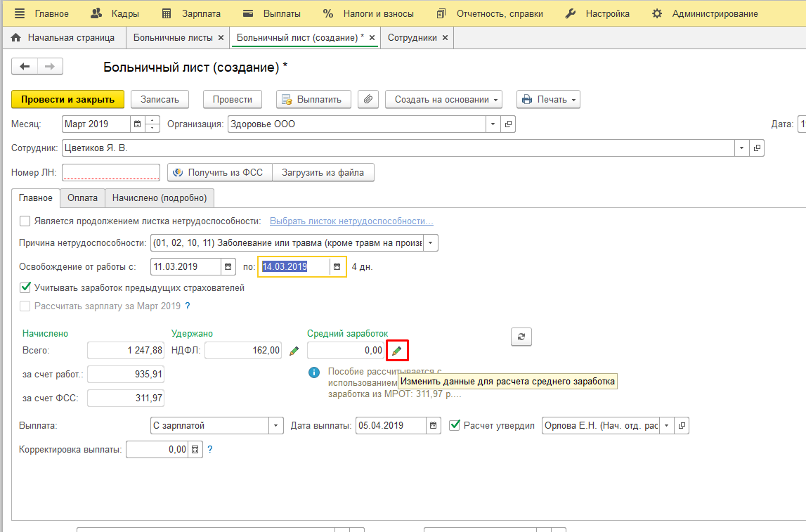Screen dimensions: 806x532
Task: Uncheck Учитывать заработок предыдущих страхователей
Action: click(x=25, y=287)
